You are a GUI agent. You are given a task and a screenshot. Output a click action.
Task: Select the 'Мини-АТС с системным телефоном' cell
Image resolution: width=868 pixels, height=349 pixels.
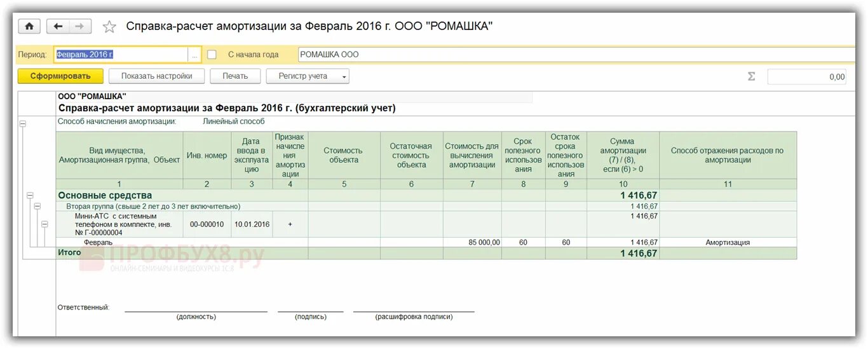(119, 224)
